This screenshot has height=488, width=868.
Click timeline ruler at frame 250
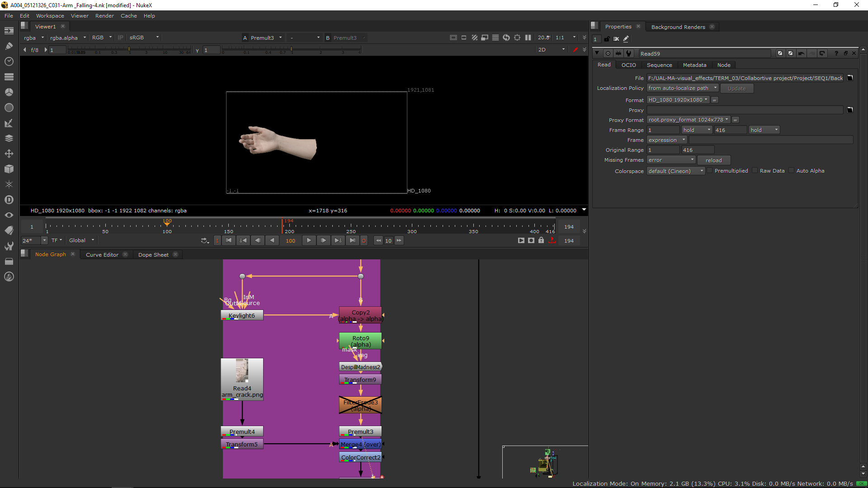[351, 226]
